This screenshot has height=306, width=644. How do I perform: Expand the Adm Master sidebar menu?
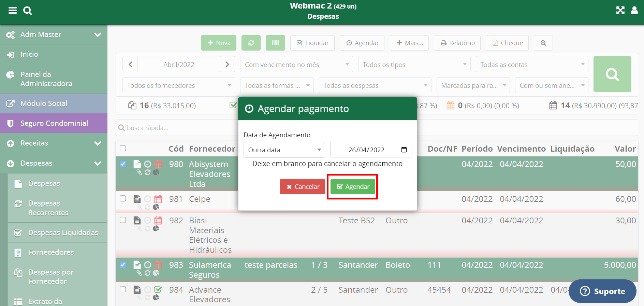(54, 34)
